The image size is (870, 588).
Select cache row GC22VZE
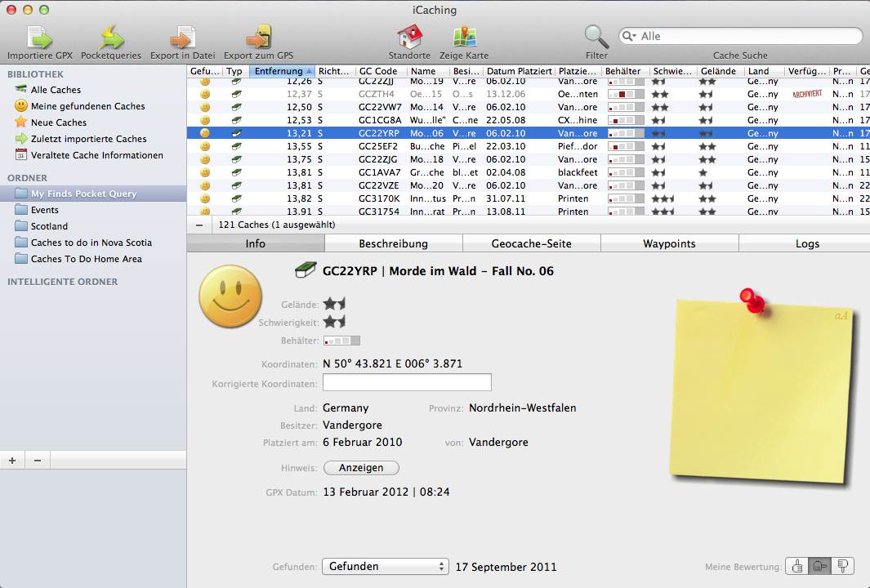[x=529, y=185]
